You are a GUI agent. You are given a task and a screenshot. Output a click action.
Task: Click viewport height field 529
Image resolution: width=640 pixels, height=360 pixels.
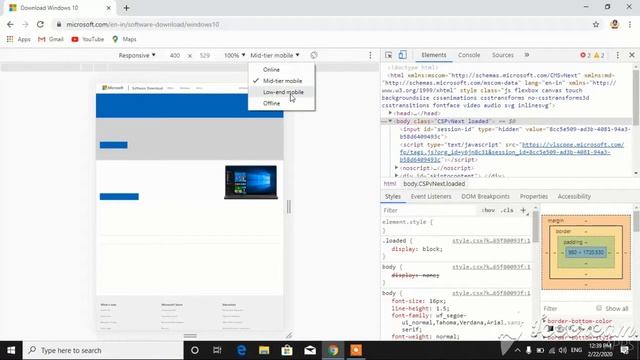(x=204, y=55)
